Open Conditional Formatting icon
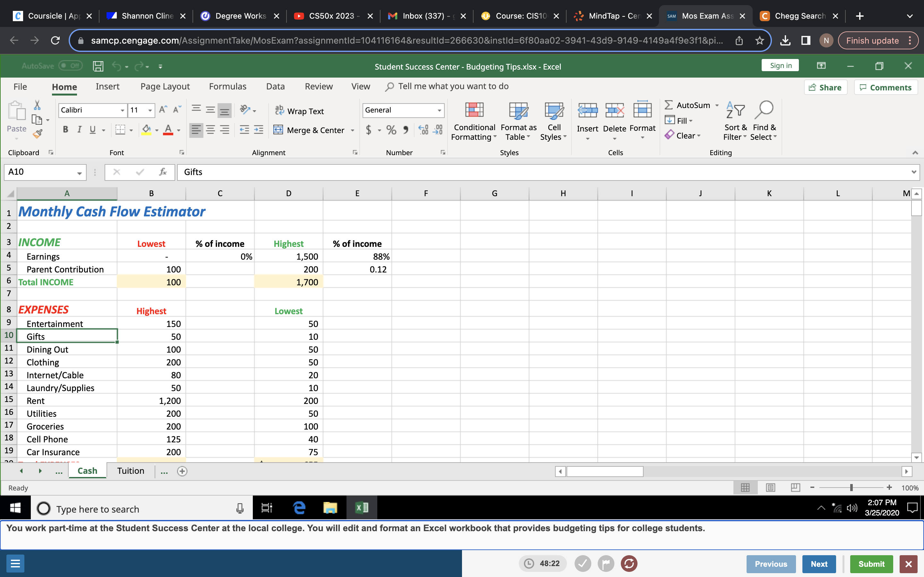924x577 pixels. [x=474, y=110]
